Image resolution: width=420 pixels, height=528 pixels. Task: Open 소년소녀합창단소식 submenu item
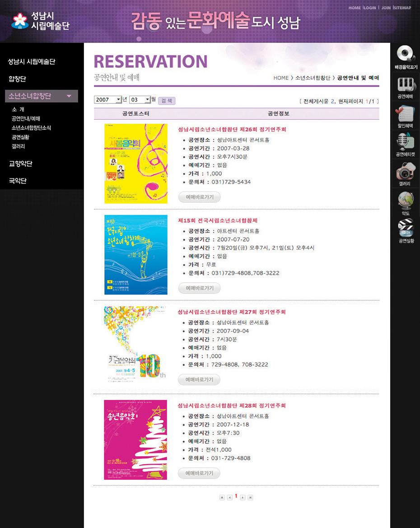[x=31, y=128]
